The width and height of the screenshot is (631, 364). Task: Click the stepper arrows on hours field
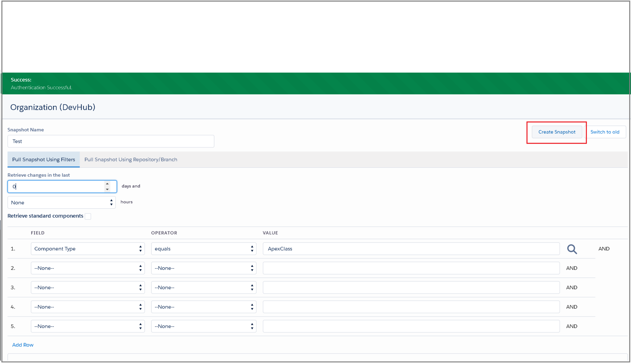[x=111, y=202]
